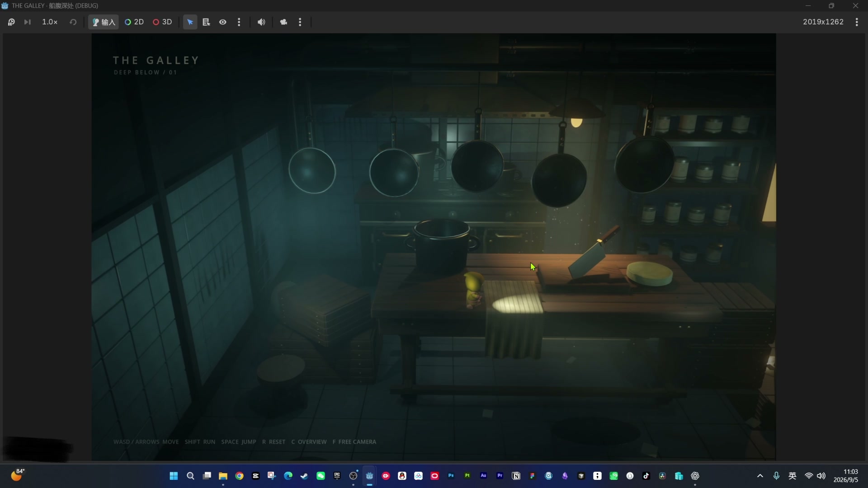
Task: Activate the list select mode tool
Action: [x=206, y=22]
